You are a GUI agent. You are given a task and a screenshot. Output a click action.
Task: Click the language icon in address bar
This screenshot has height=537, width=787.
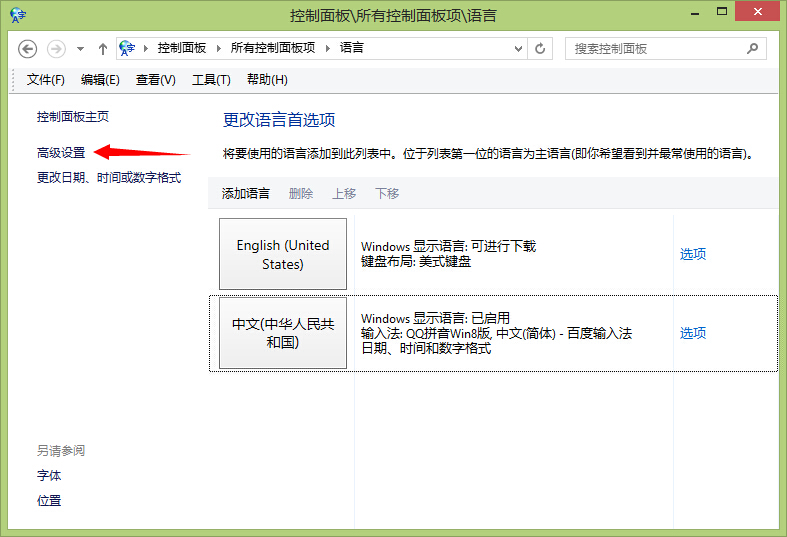127,48
